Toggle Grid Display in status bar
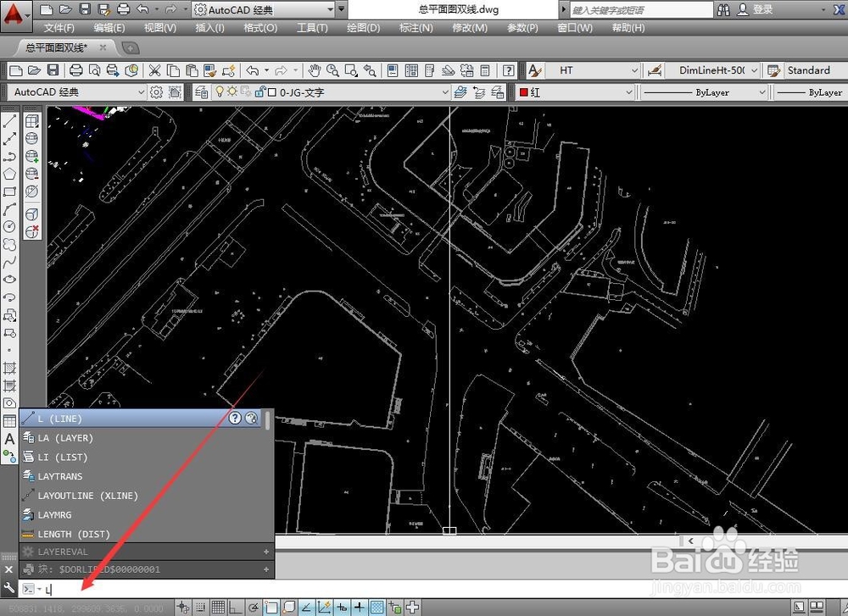848x616 pixels. click(218, 608)
